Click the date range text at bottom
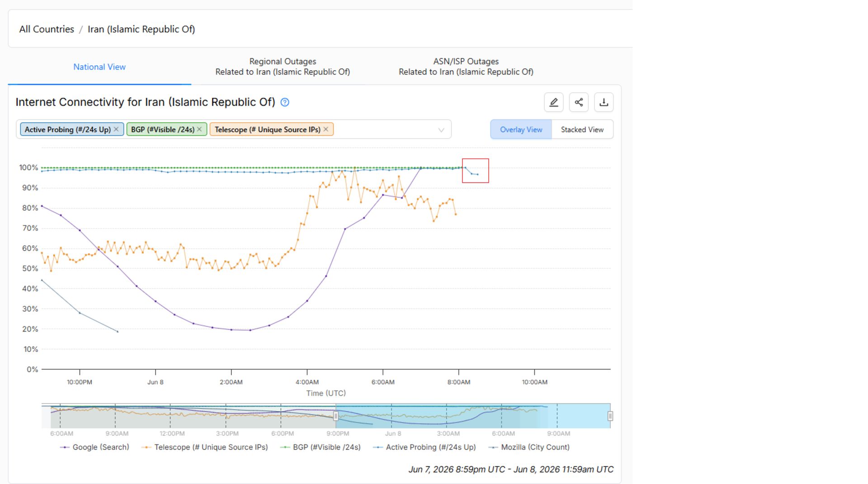The height and width of the screenshot is (484, 868). (x=511, y=470)
